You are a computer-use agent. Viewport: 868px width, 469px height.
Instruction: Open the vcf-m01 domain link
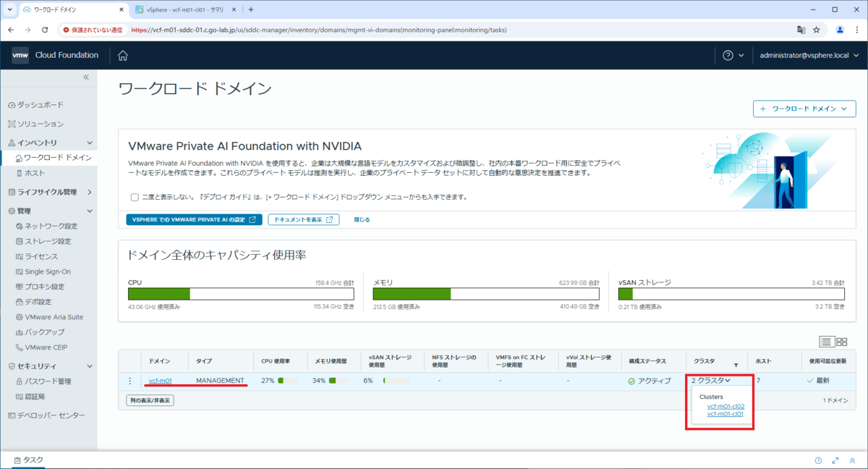160,381
